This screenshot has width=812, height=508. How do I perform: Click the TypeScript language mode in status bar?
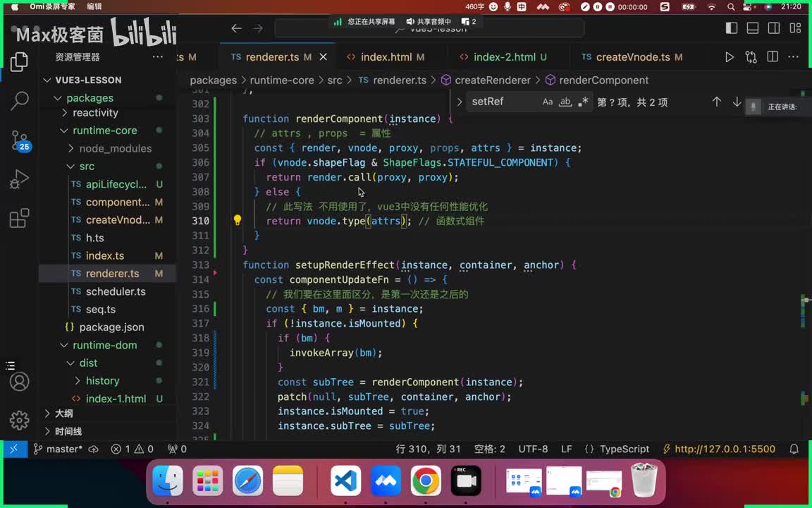(624, 449)
